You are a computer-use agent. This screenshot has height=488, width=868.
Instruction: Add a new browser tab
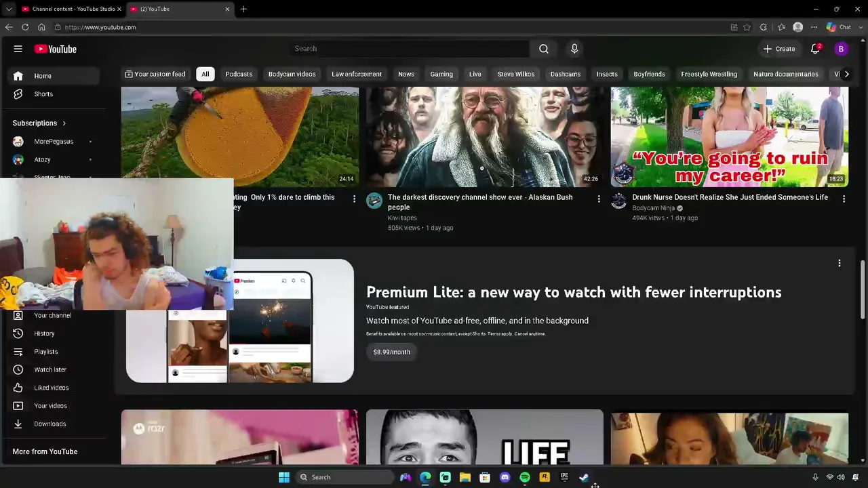click(243, 9)
